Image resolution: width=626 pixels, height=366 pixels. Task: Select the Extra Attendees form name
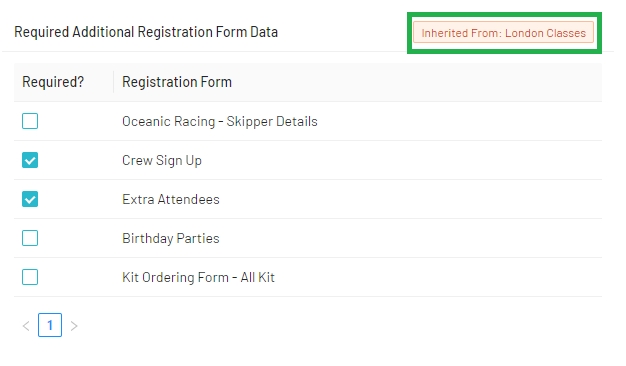pyautogui.click(x=171, y=199)
